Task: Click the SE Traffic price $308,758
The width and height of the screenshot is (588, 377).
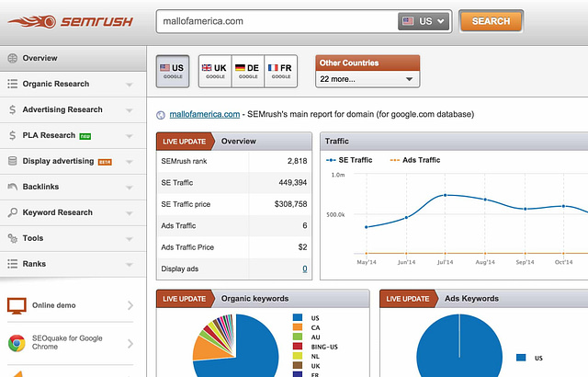Action: click(x=290, y=204)
